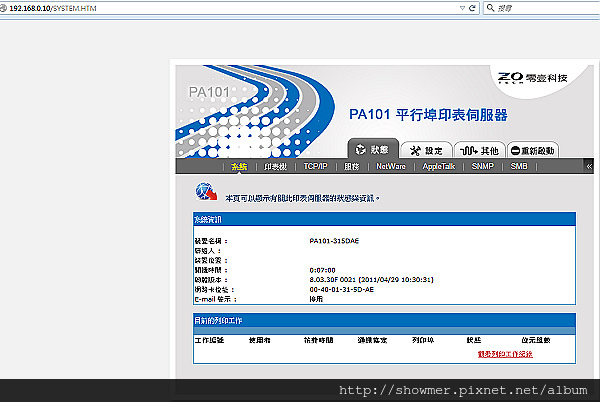Select the yellow highlighted 系統 submenu item

(239, 166)
